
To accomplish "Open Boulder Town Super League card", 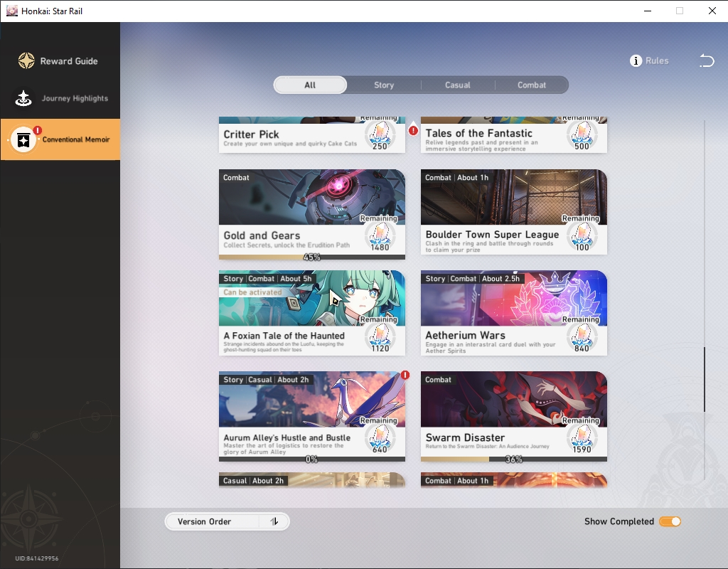I will 514,212.
